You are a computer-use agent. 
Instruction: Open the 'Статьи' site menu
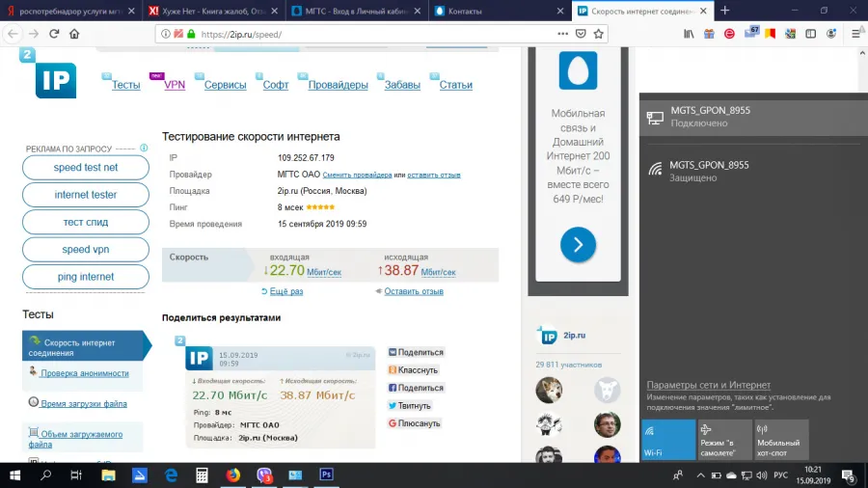pyautogui.click(x=455, y=85)
